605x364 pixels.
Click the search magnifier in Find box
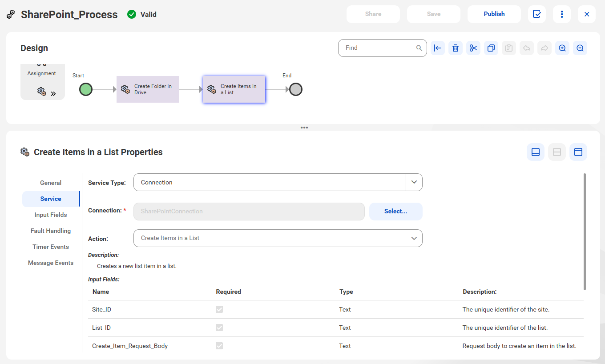419,48
